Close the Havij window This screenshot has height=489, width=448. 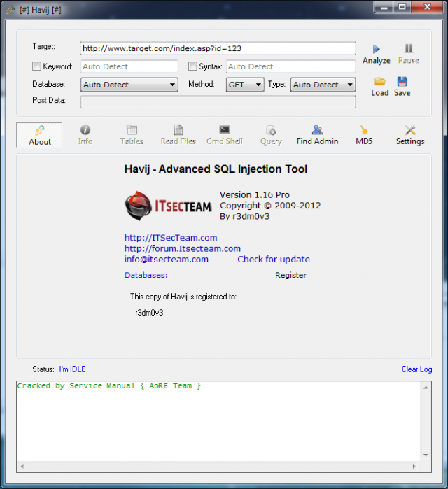coord(427,7)
